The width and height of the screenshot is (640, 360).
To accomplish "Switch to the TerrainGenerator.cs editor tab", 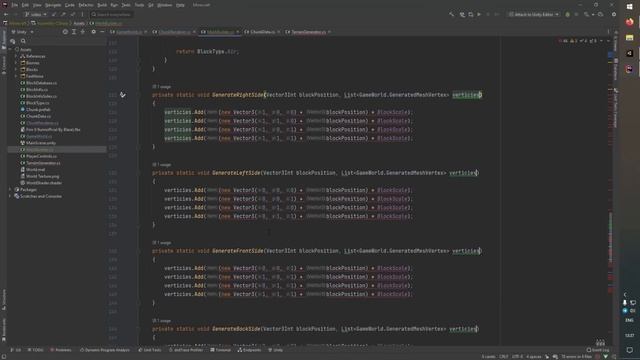I will (309, 32).
